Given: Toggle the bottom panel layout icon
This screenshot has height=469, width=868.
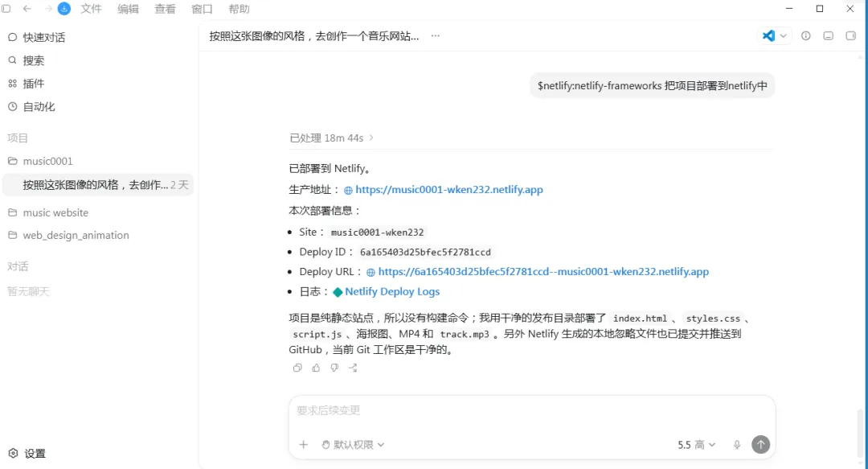Looking at the screenshot, I should pyautogui.click(x=828, y=36).
